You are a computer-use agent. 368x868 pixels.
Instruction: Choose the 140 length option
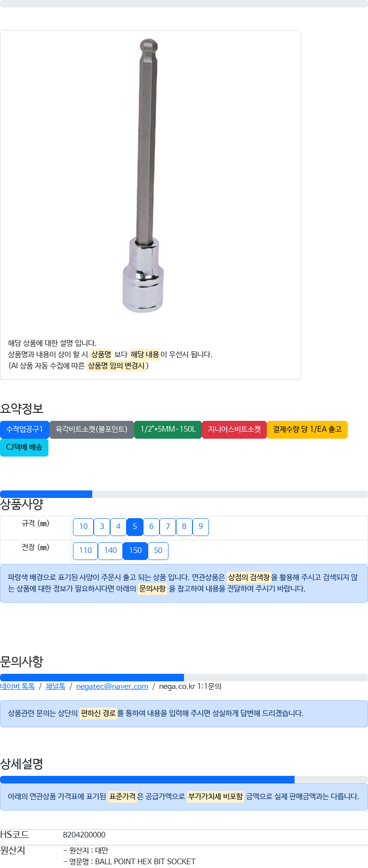pos(110,551)
